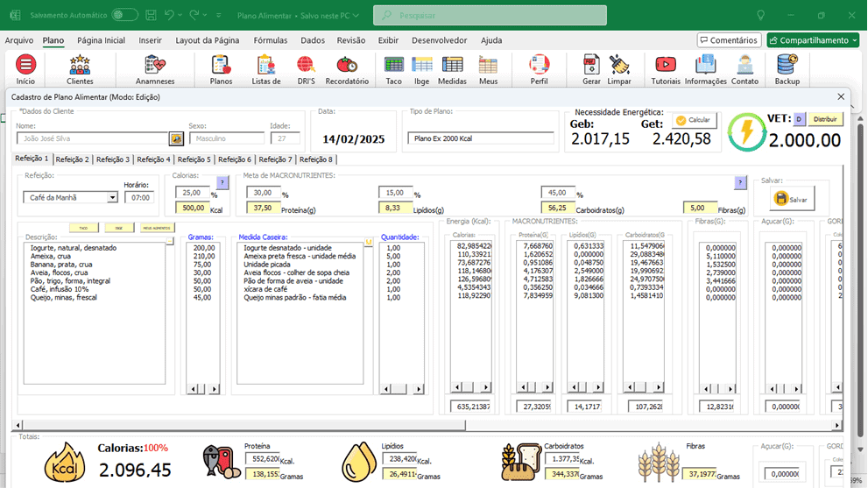Click the yellow Meus Alimentos button
The image size is (868, 488).
coord(157,228)
